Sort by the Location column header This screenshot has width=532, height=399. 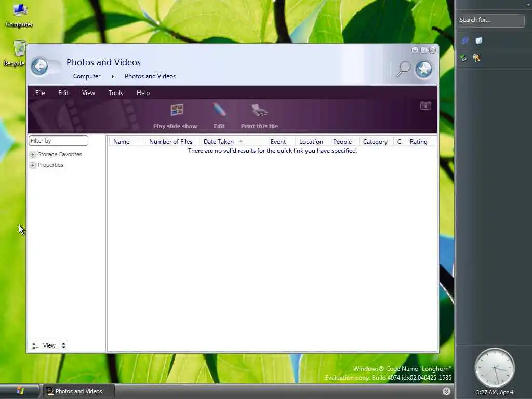point(311,142)
